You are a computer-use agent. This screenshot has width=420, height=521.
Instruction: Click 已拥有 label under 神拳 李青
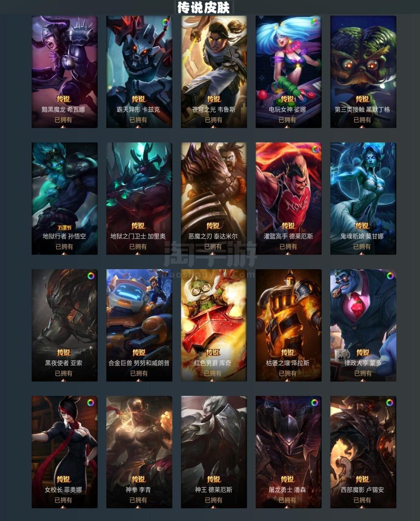(138, 500)
